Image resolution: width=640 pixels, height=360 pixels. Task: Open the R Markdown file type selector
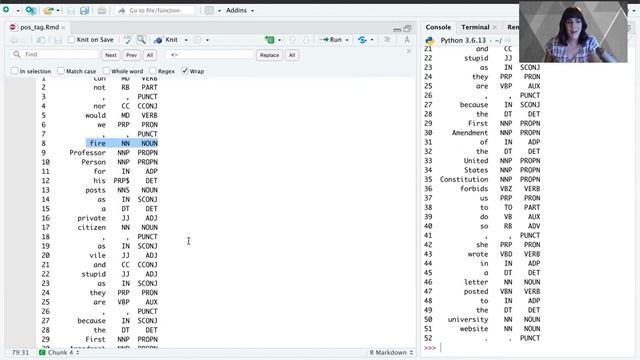[x=391, y=352]
